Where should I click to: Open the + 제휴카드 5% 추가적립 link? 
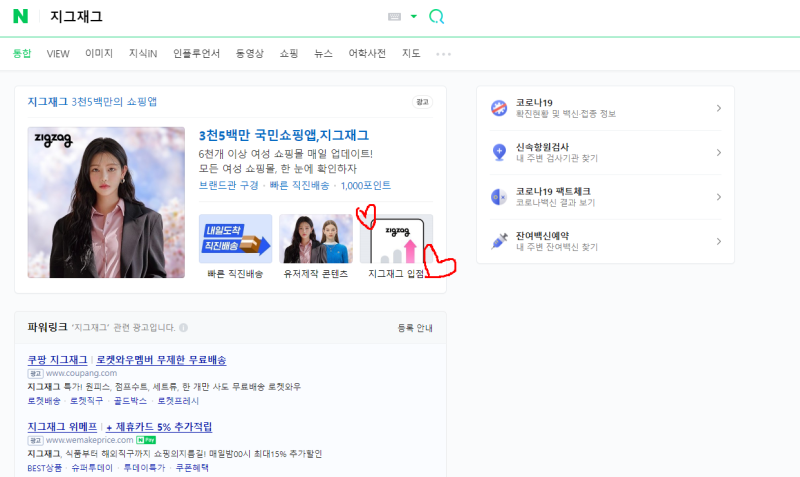click(159, 427)
